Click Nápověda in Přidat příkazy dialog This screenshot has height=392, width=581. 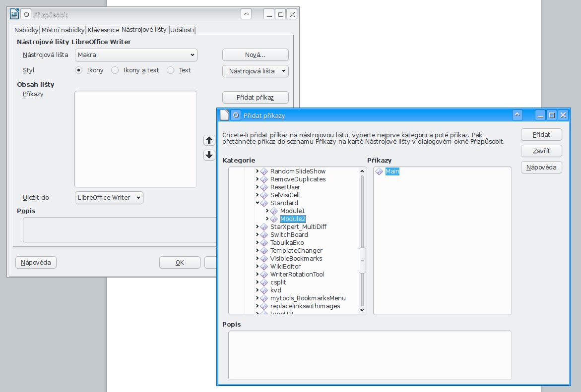(541, 168)
